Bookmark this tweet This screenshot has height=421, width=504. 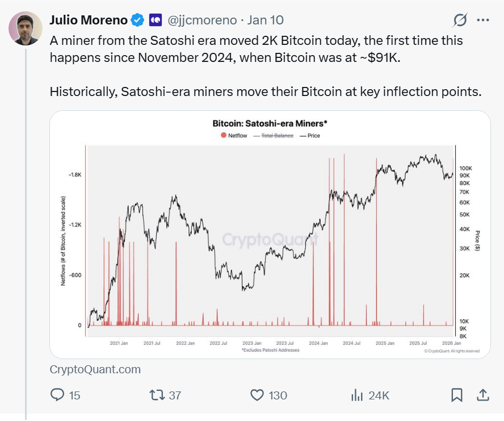point(456,395)
